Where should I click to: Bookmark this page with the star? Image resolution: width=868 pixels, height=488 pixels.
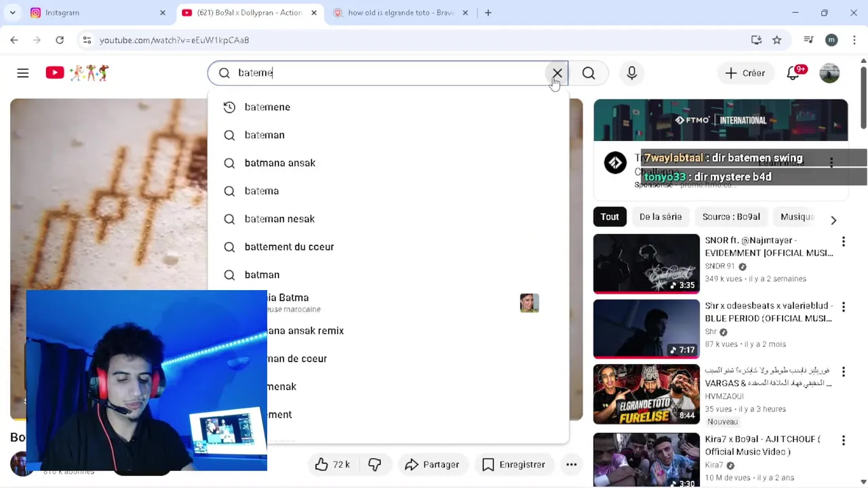click(x=777, y=40)
